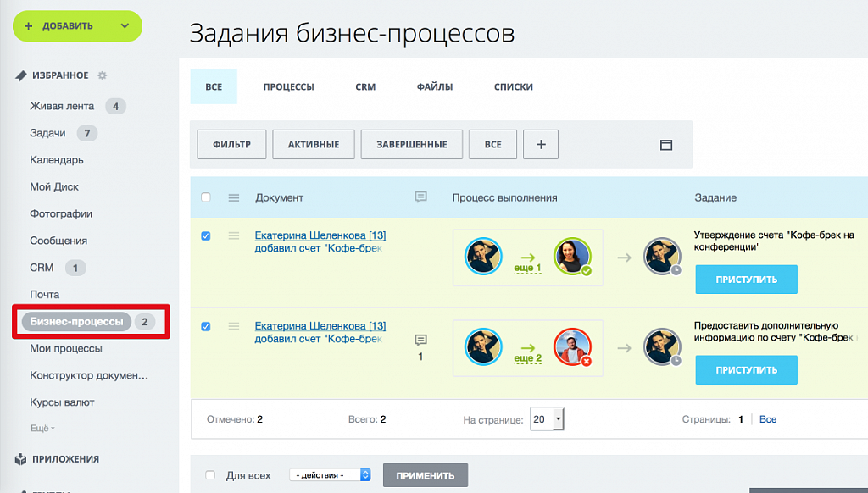868x493 pixels.
Task: Click the Процесс выполнения column header
Action: pyautogui.click(x=504, y=197)
